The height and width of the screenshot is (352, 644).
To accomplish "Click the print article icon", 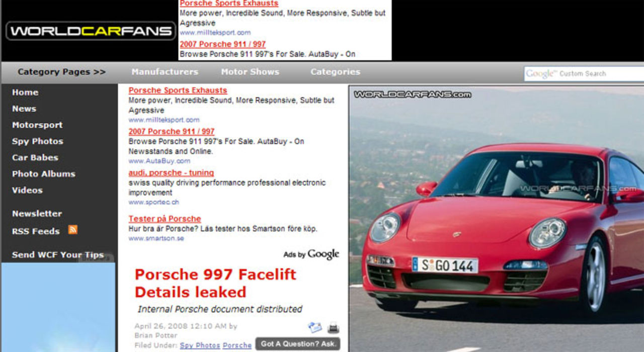I will click(333, 328).
